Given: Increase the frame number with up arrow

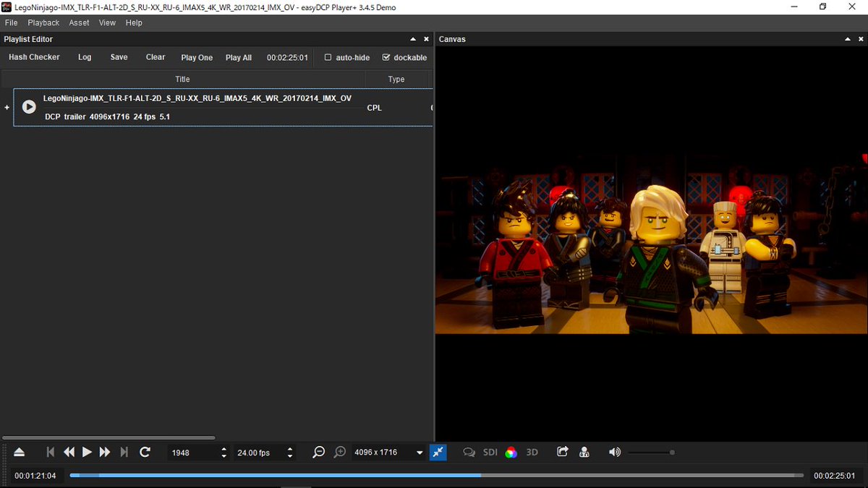Looking at the screenshot, I should pyautogui.click(x=224, y=449).
